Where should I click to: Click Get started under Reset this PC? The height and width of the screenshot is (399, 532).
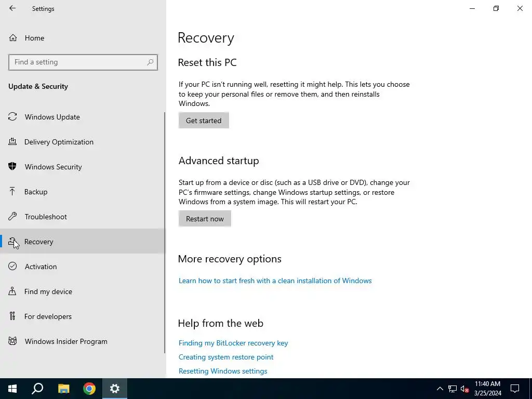[x=204, y=121]
